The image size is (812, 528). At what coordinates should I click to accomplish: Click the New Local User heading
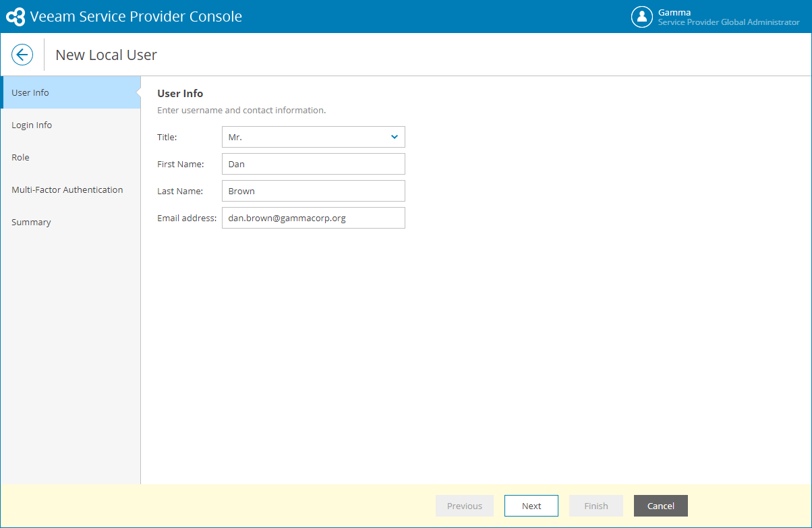[106, 55]
